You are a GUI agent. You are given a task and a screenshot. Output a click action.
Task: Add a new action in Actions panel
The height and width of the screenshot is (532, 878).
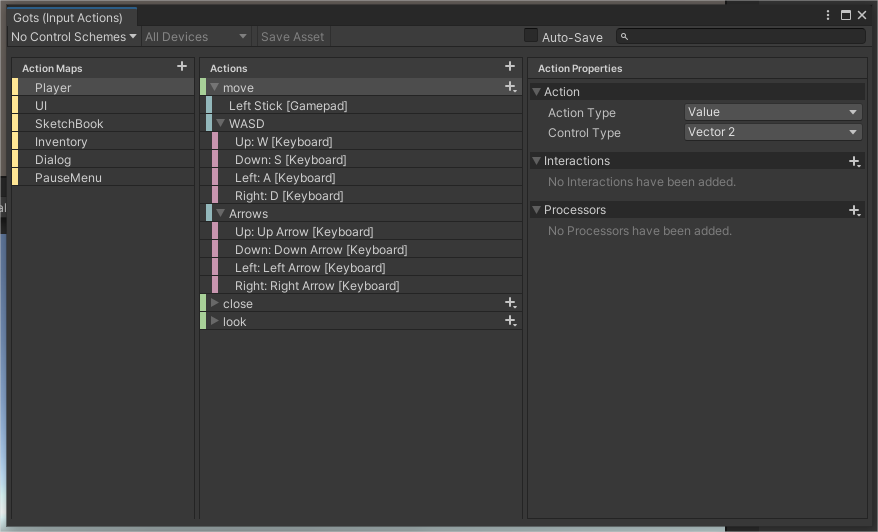click(510, 67)
